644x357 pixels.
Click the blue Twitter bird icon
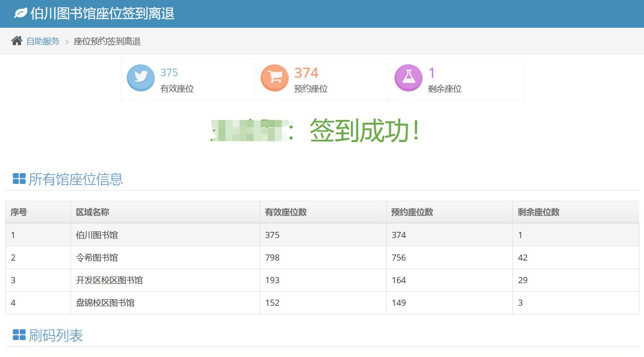click(x=140, y=78)
